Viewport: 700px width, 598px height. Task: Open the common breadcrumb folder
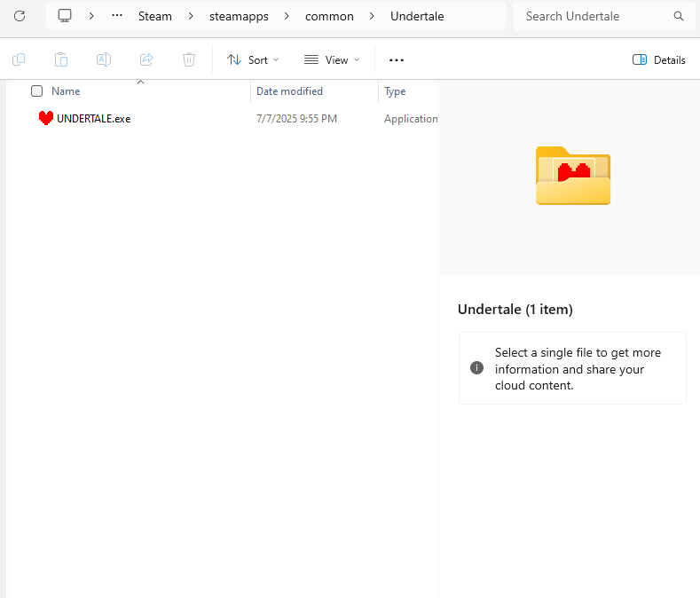[x=329, y=16]
